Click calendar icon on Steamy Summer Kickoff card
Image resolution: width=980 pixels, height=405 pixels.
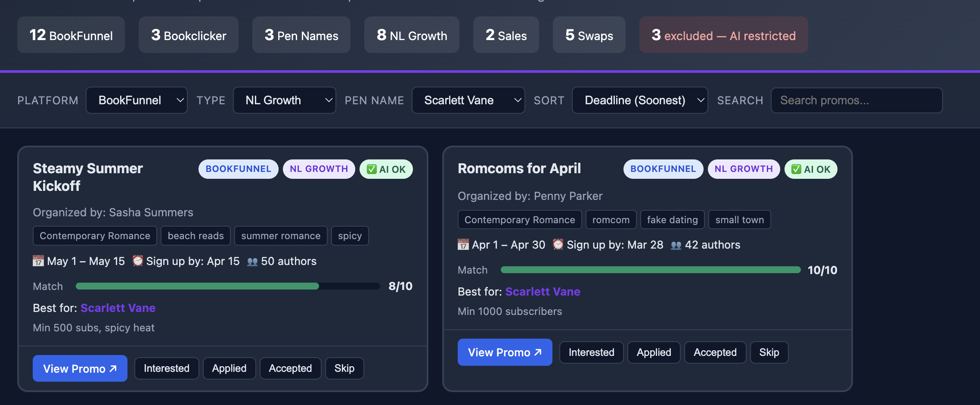pos(38,261)
